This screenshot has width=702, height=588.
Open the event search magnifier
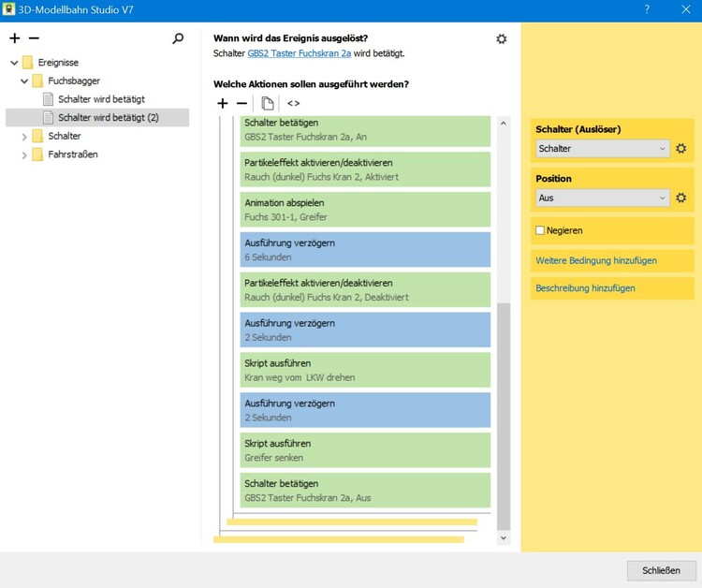point(179,38)
